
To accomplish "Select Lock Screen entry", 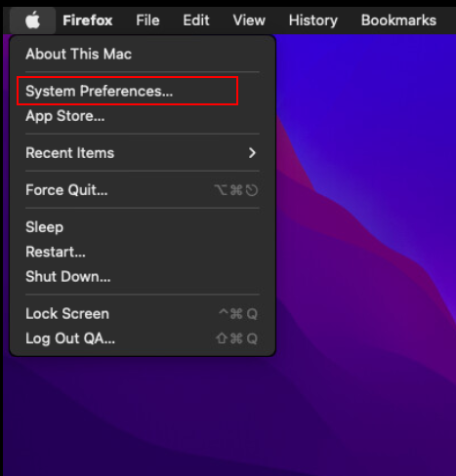I will pyautogui.click(x=67, y=314).
